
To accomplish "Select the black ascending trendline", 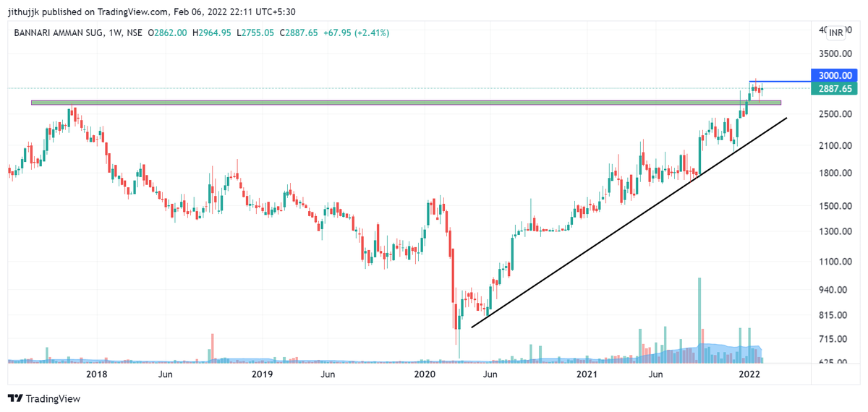I will tap(629, 222).
